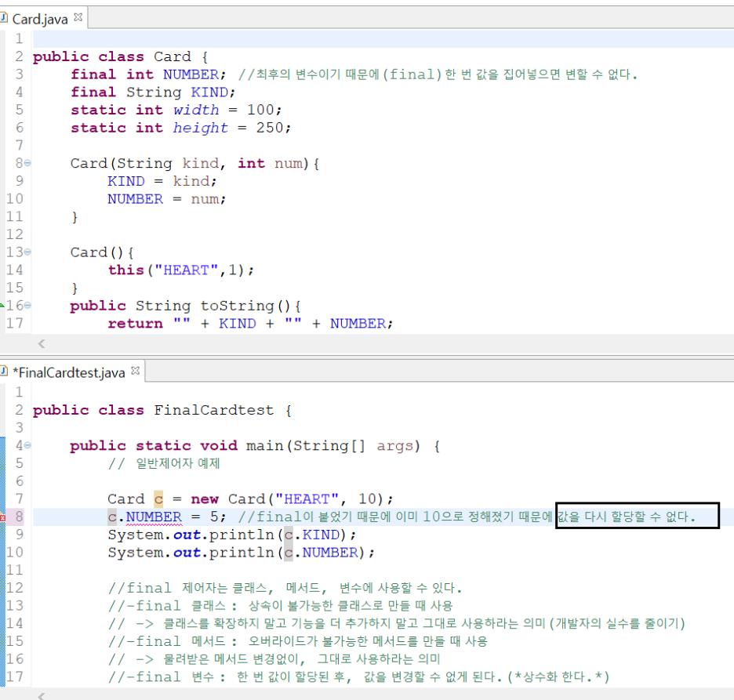Image resolution: width=734 pixels, height=700 pixels.
Task: Click 'Card' in 'public class Card {'
Action: 173,56
